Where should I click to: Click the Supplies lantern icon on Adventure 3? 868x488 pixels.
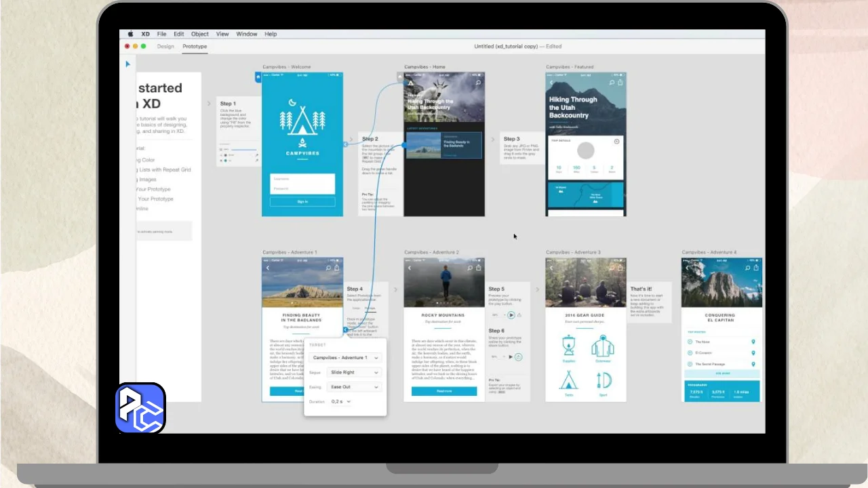point(568,346)
